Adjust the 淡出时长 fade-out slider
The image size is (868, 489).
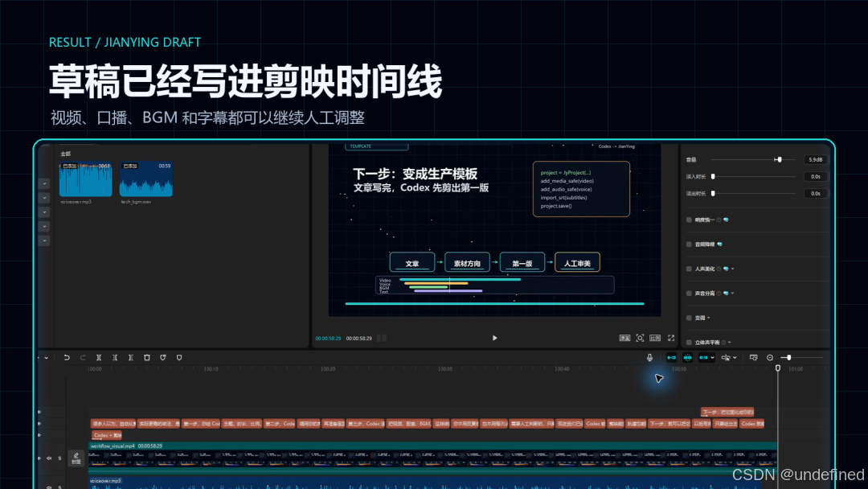[754, 193]
